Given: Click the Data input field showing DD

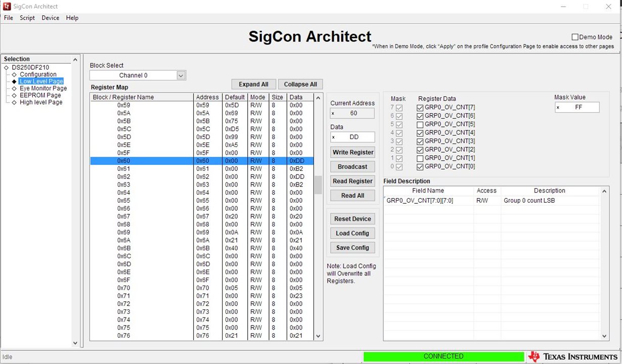Looking at the screenshot, I should (352, 137).
